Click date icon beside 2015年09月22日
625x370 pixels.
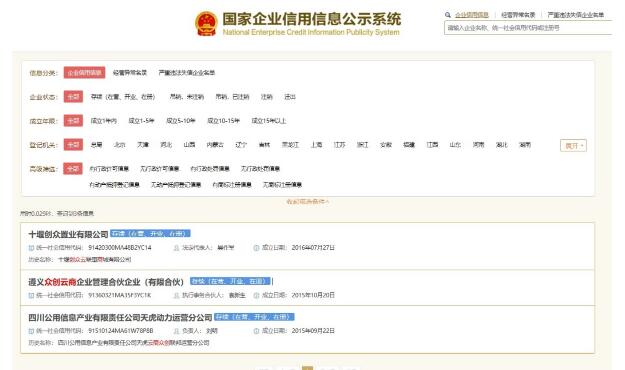click(x=256, y=331)
